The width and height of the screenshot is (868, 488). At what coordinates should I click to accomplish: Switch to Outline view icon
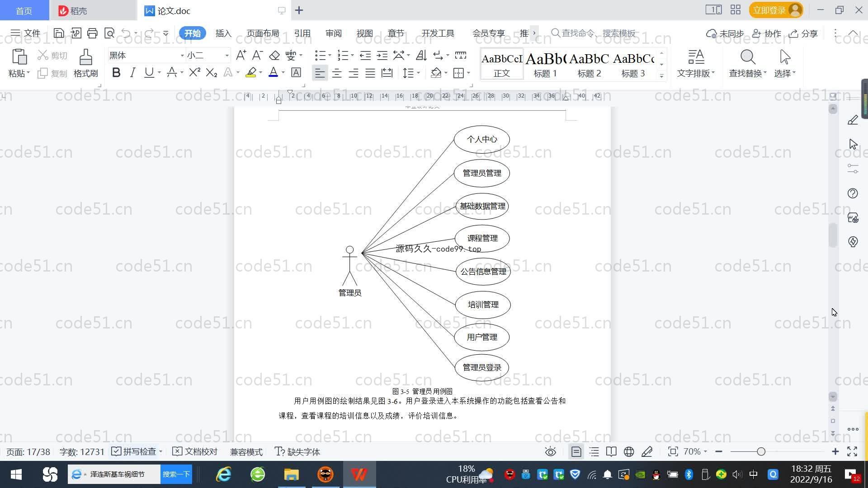coord(594,452)
